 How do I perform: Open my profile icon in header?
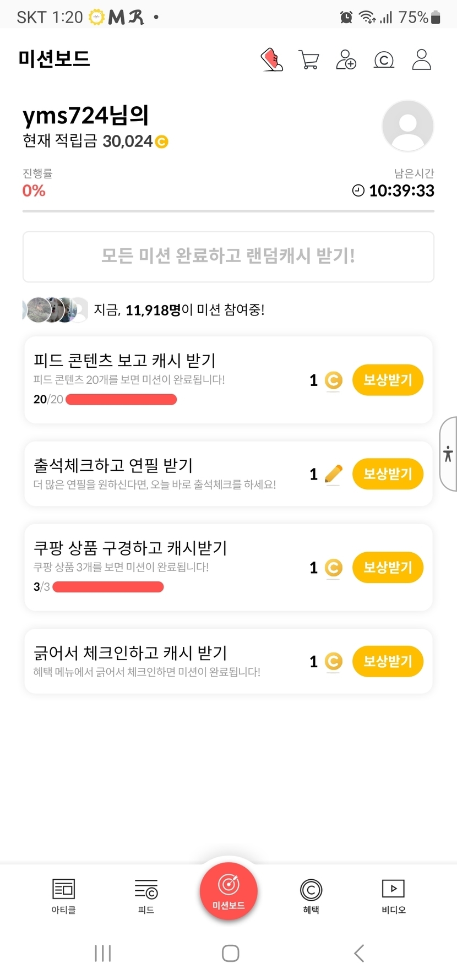click(421, 59)
